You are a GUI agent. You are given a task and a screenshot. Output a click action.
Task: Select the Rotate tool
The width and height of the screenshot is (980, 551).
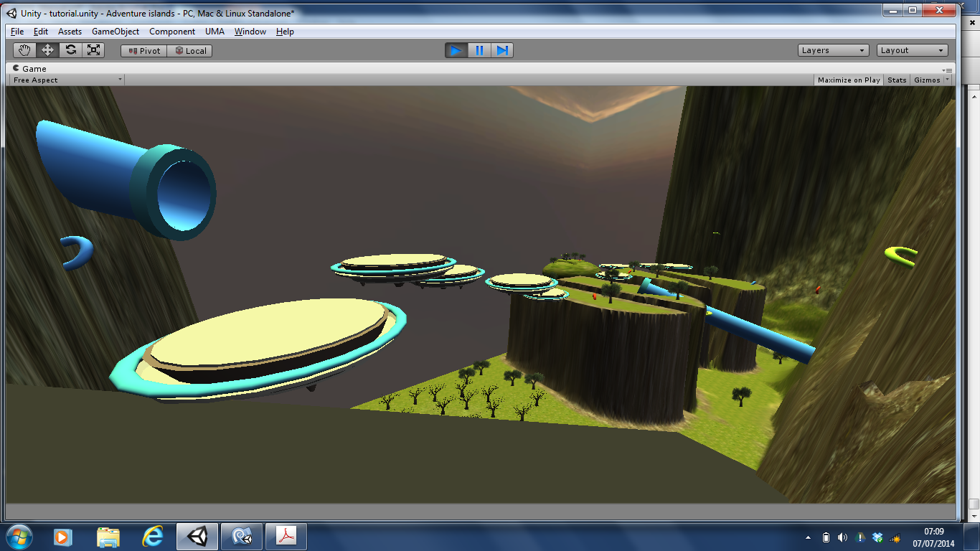click(x=70, y=50)
